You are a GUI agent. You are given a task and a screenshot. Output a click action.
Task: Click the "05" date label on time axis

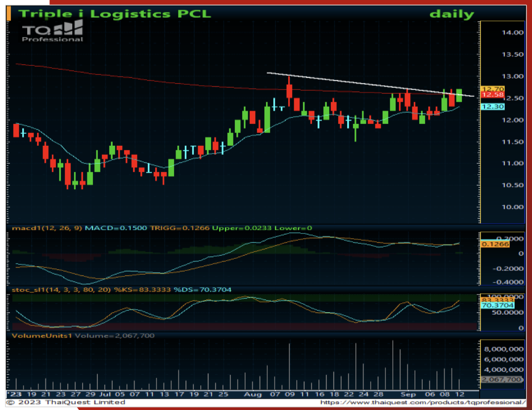point(120,394)
